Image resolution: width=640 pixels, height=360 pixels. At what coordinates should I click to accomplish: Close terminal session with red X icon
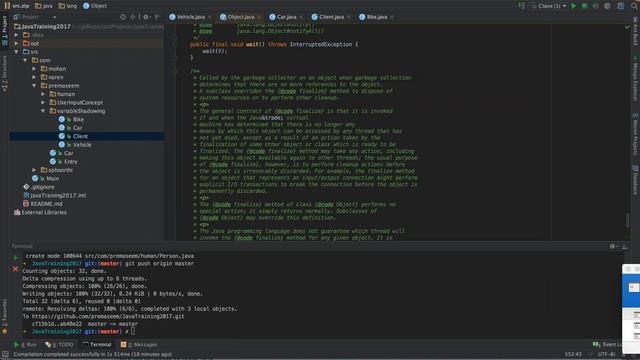[x=16, y=269]
